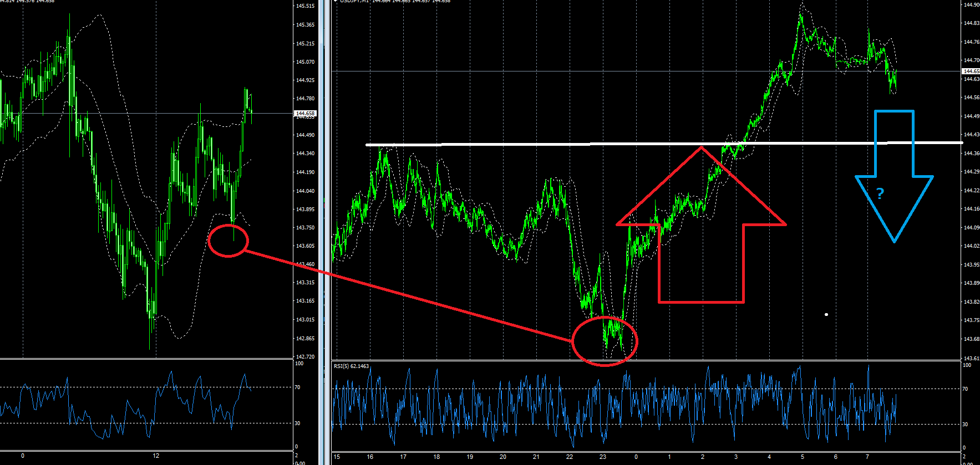Click the 143.015 price axis label
Screen dimensions: 980x465
(306, 319)
